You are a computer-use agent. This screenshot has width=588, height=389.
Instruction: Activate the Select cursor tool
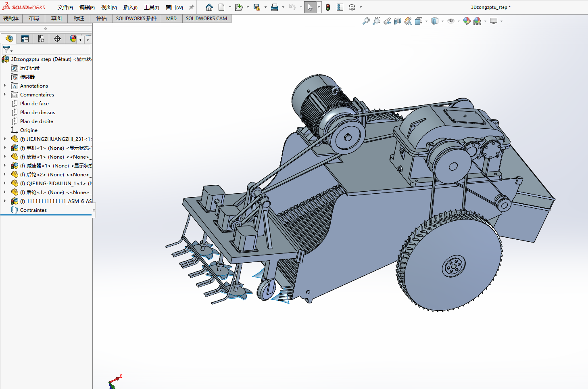point(310,7)
